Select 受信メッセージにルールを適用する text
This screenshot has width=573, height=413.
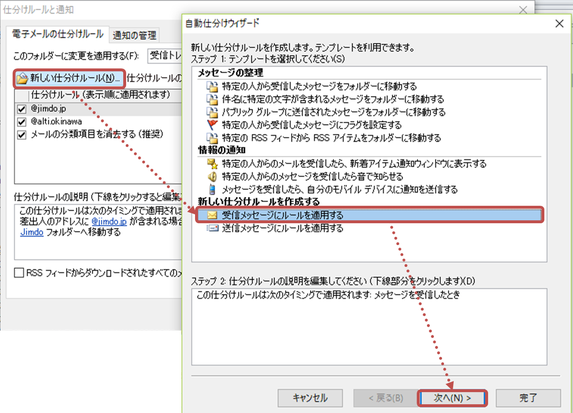point(282,215)
